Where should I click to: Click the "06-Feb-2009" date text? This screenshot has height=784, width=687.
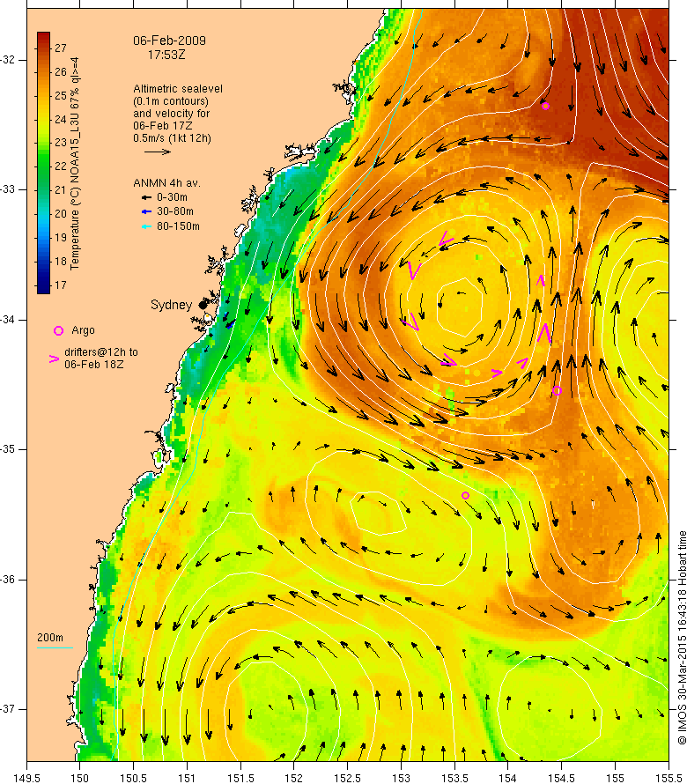pyautogui.click(x=169, y=41)
